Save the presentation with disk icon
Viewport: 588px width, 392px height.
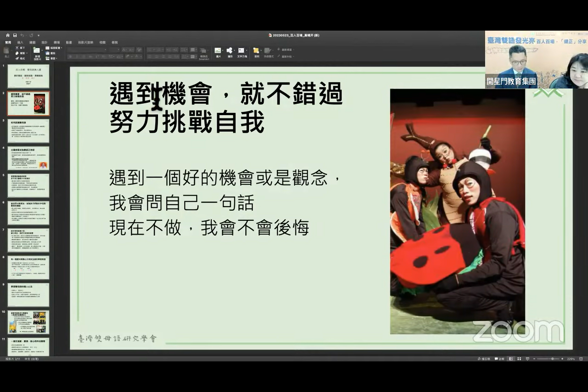[15, 35]
